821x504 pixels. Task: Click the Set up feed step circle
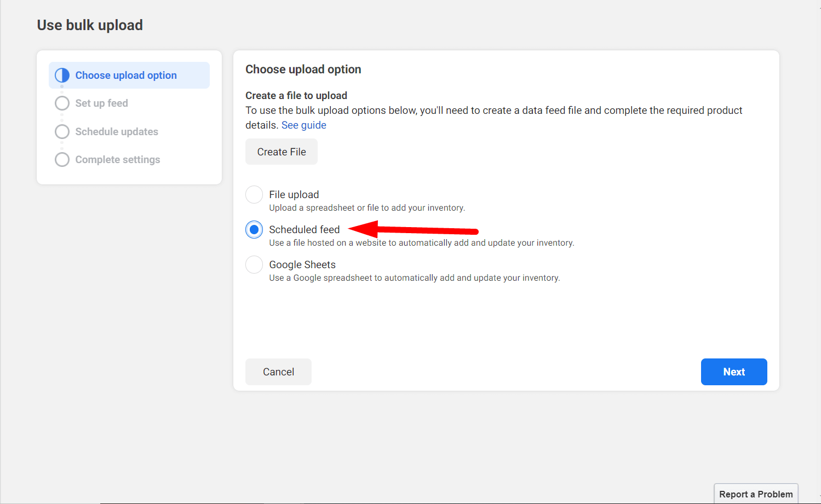coord(62,103)
